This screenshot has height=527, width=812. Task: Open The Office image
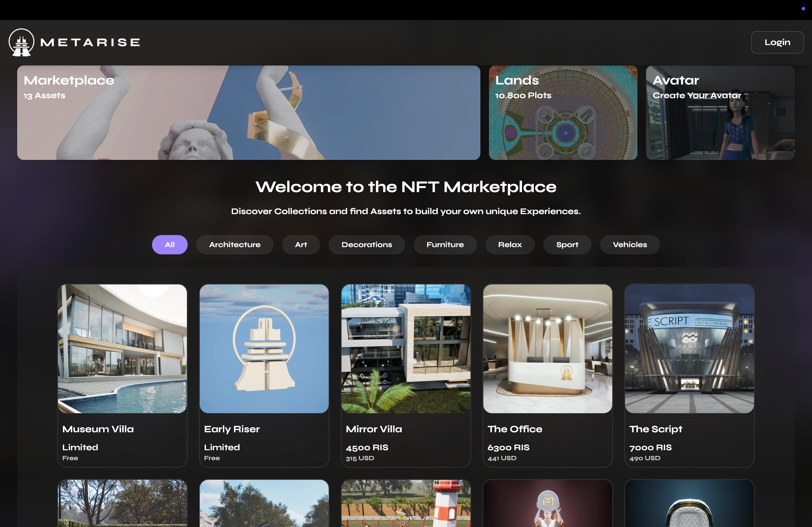pos(548,349)
